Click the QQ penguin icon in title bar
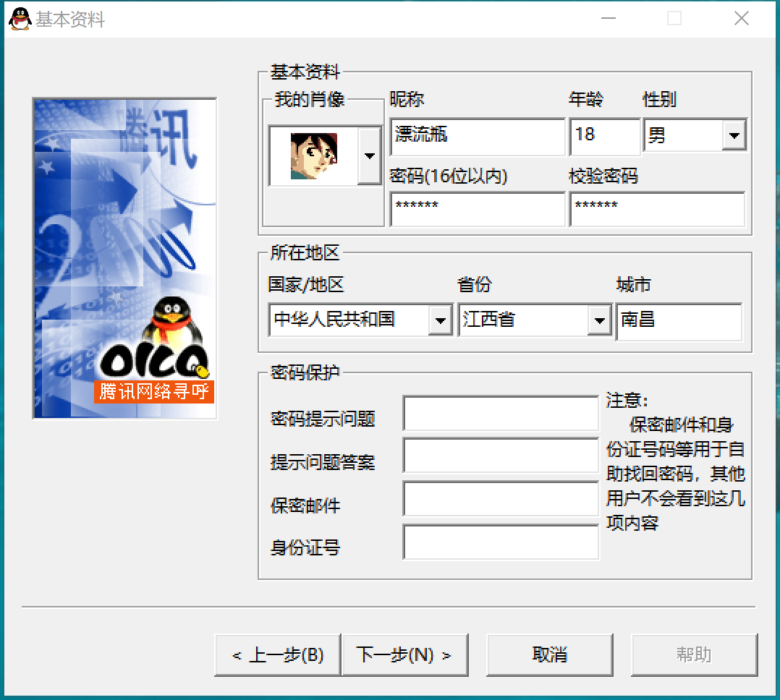The width and height of the screenshot is (780, 700). click(x=20, y=19)
